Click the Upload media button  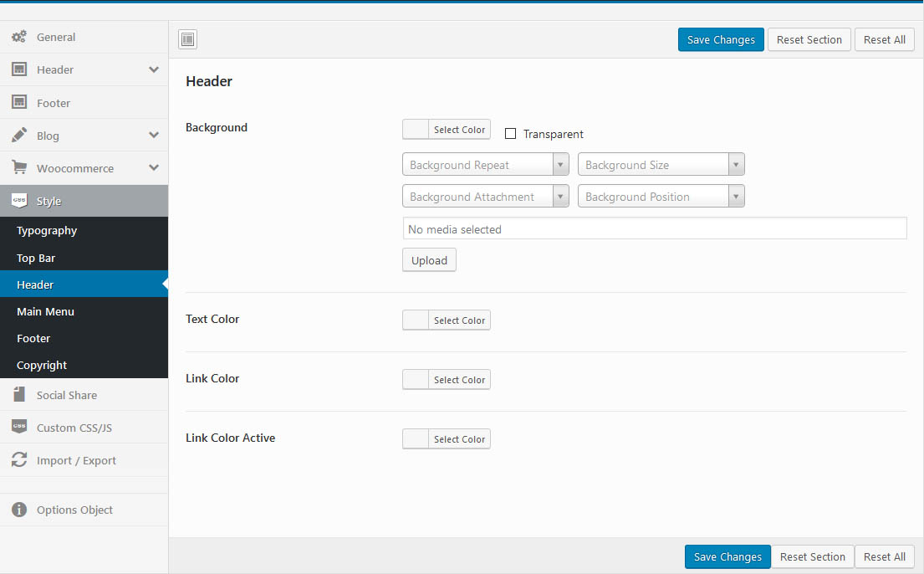[429, 260]
